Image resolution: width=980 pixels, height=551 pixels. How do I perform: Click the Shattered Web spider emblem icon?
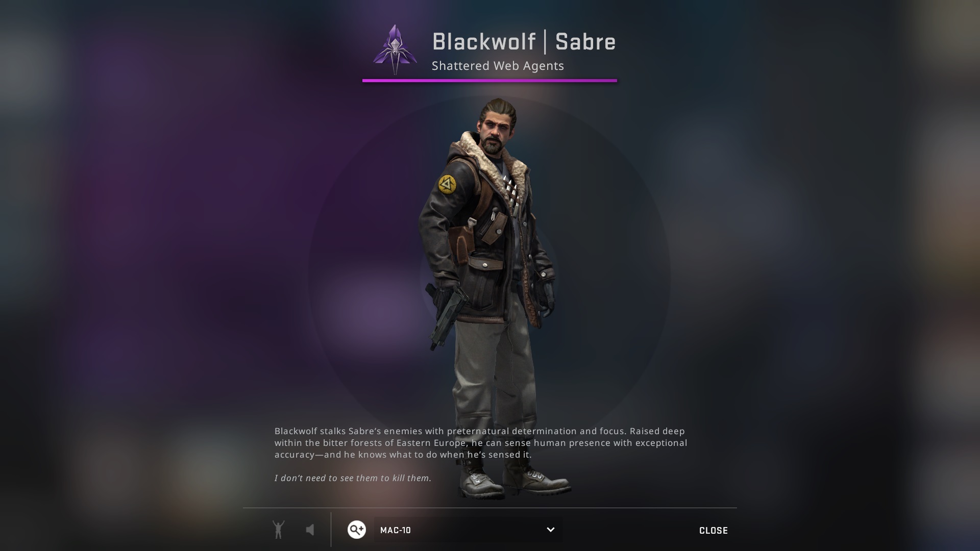click(x=394, y=50)
